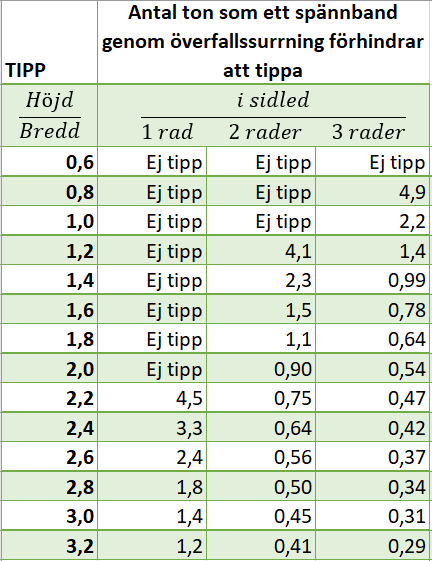Select cell with value 4,9
432x561 pixels.
point(373,191)
